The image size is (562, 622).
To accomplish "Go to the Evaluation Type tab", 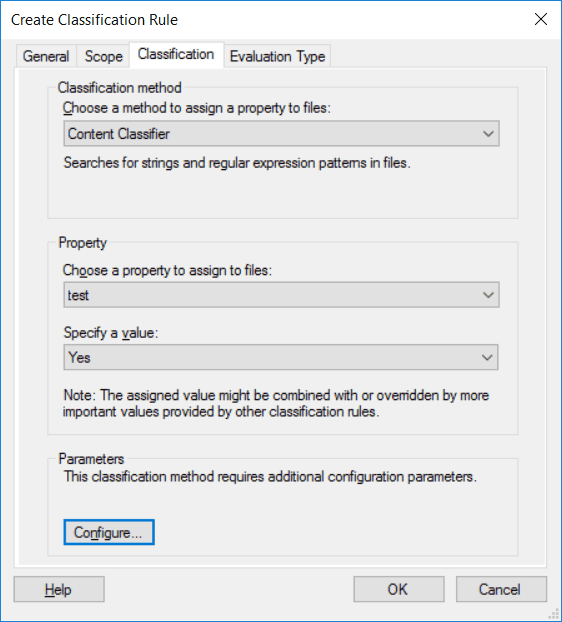I will click(277, 56).
